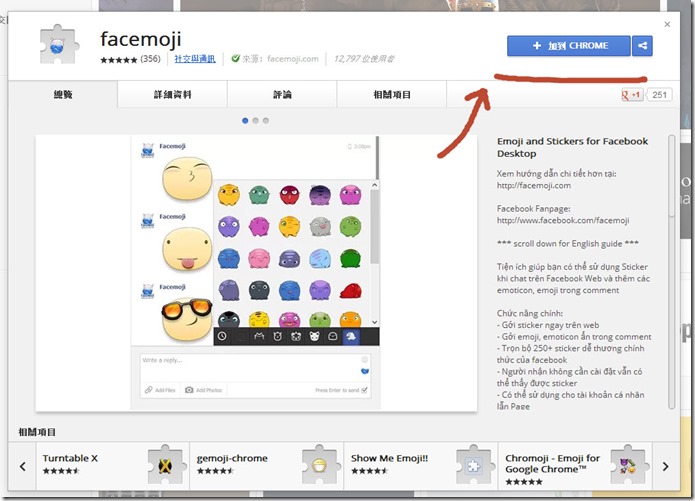The height and width of the screenshot is (501, 695).
Task: Click the Chromoji extension puzzle icon
Action: [x=629, y=465]
